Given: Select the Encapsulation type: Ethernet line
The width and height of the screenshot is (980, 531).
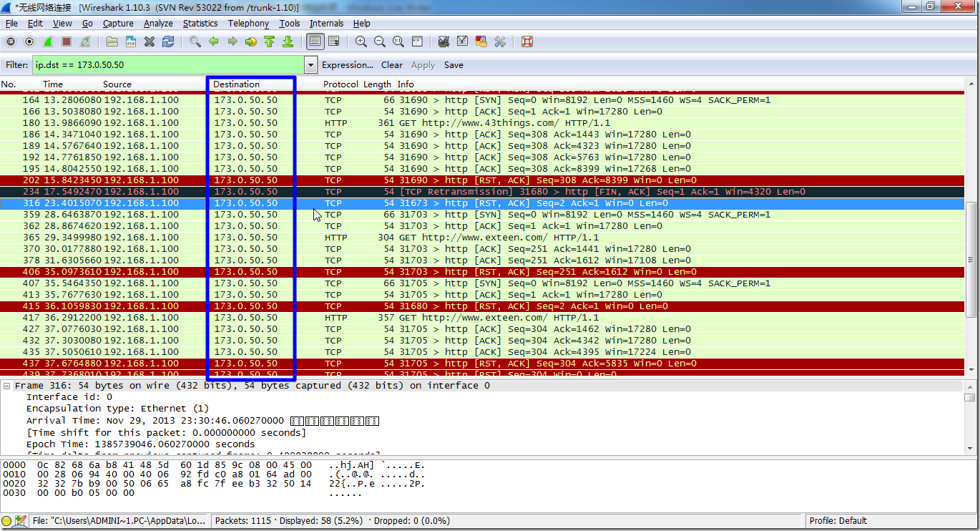Looking at the screenshot, I should (117, 409).
